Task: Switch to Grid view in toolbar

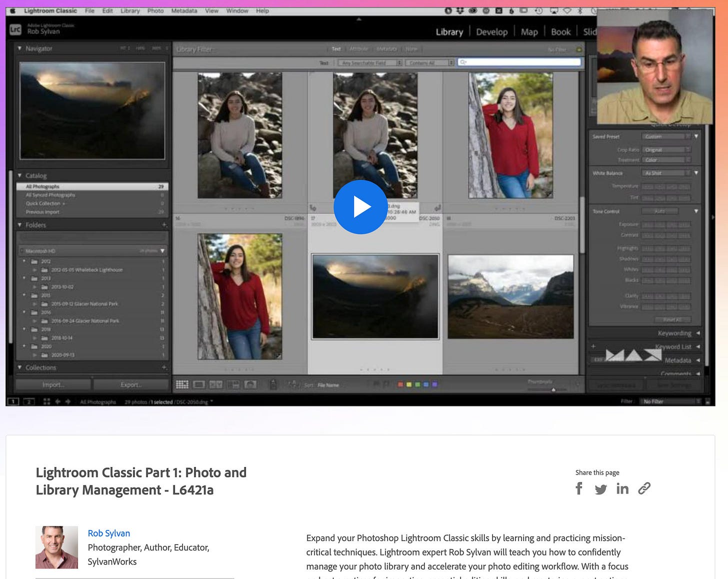Action: point(182,384)
